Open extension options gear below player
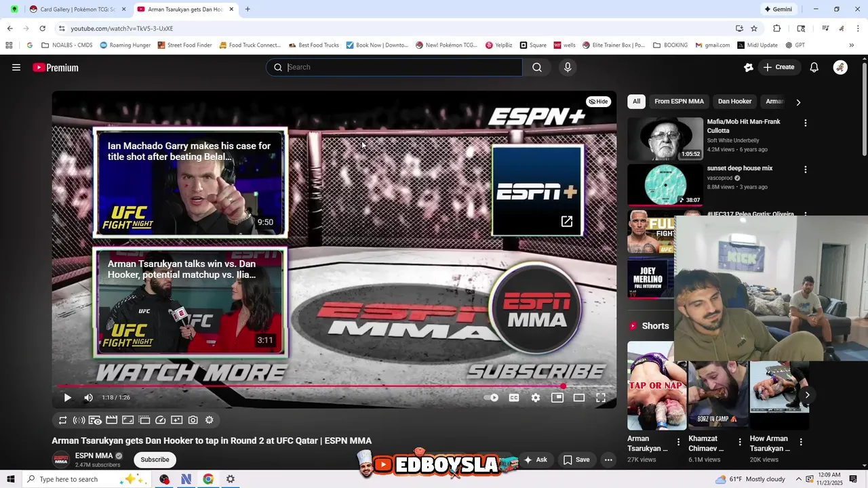 pos(210,420)
